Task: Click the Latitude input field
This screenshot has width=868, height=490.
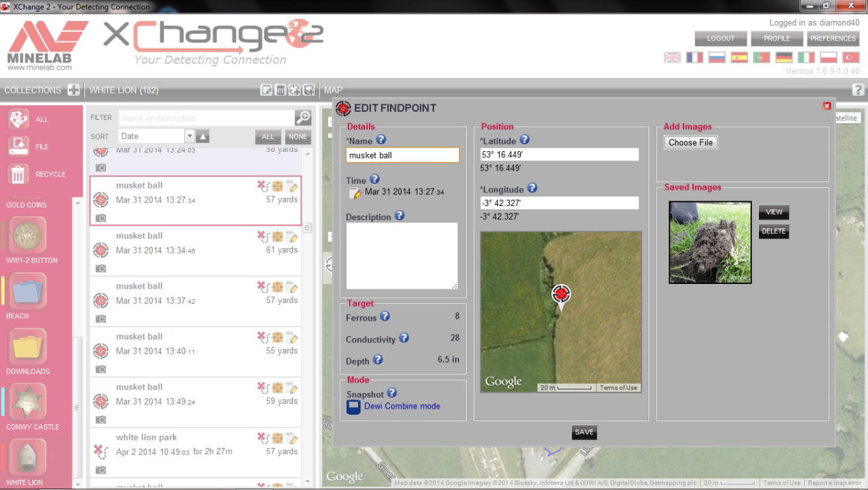Action: pyautogui.click(x=559, y=155)
